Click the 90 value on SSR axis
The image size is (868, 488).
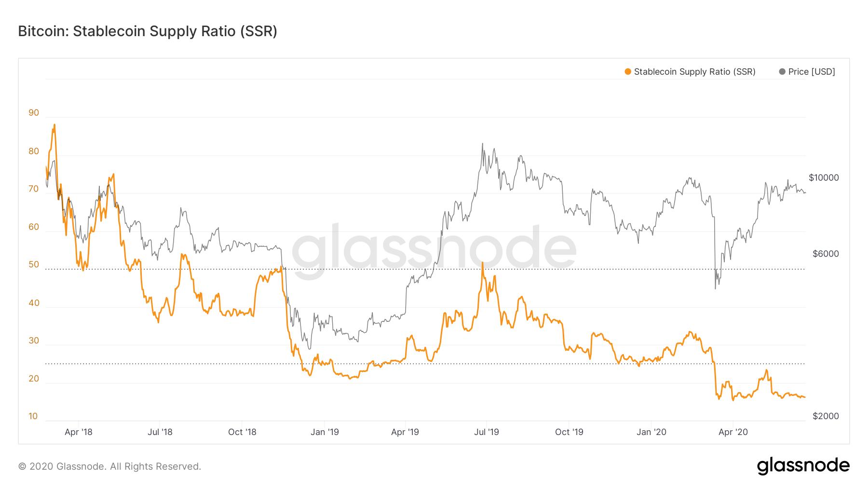(x=34, y=113)
